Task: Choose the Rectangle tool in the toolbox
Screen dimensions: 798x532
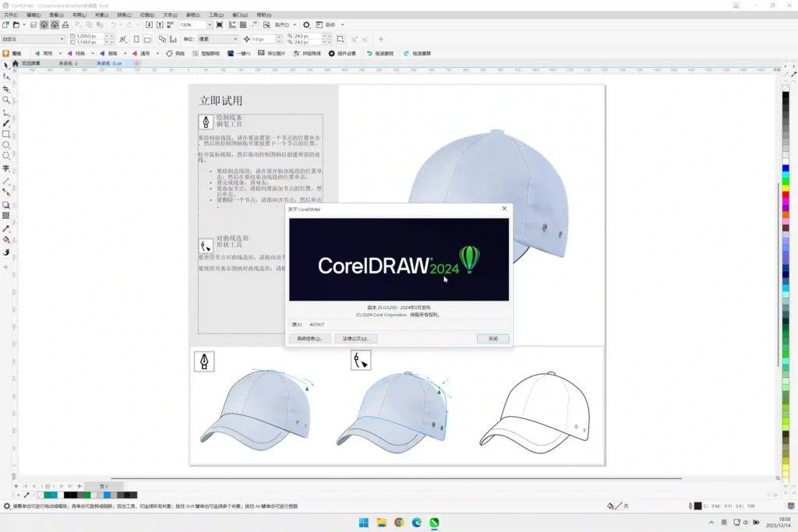Action: click(6, 134)
